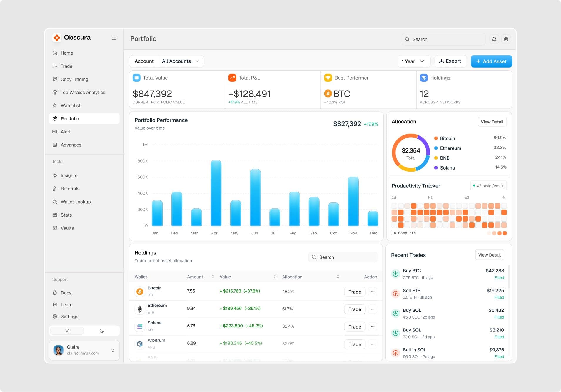The height and width of the screenshot is (392, 561).
Task: Click the Ethereum icon in holdings table
Action: 140,309
